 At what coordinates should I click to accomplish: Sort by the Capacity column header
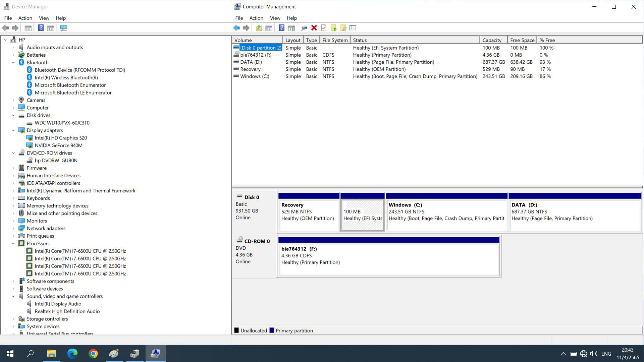[493, 40]
